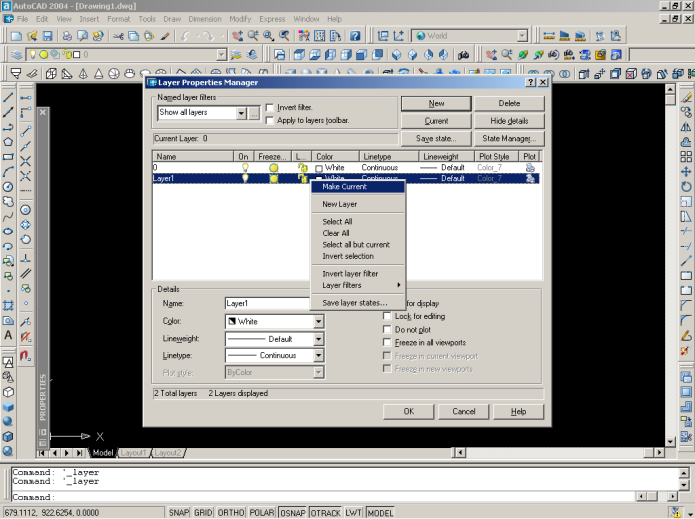Choose Save layer states from context menu
Screen dimensions: 695x519
point(358,303)
